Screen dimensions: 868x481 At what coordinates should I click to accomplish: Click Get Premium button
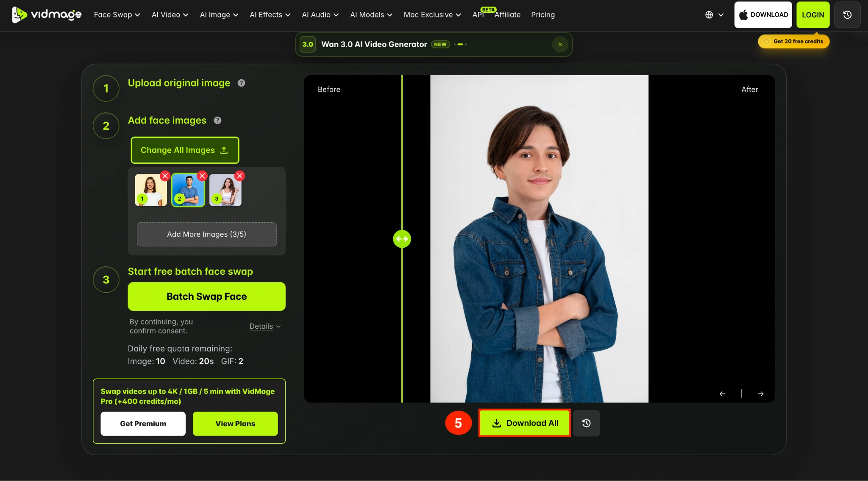[x=143, y=424]
